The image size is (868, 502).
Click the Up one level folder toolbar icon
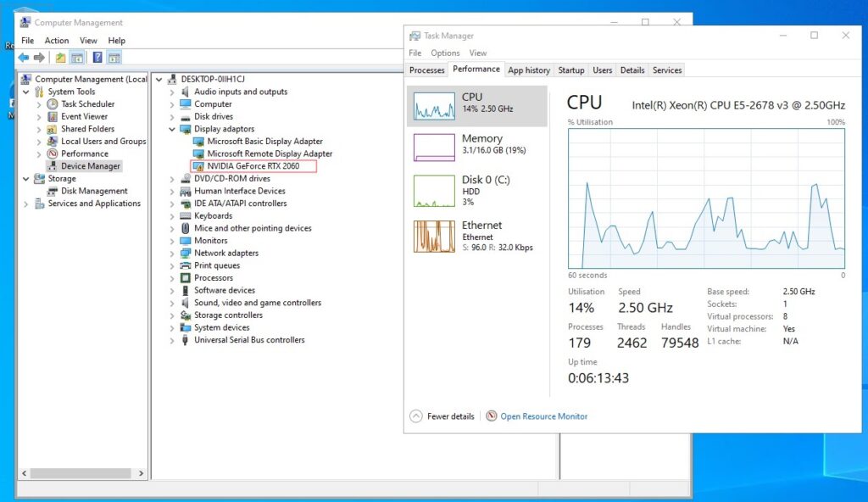point(60,58)
